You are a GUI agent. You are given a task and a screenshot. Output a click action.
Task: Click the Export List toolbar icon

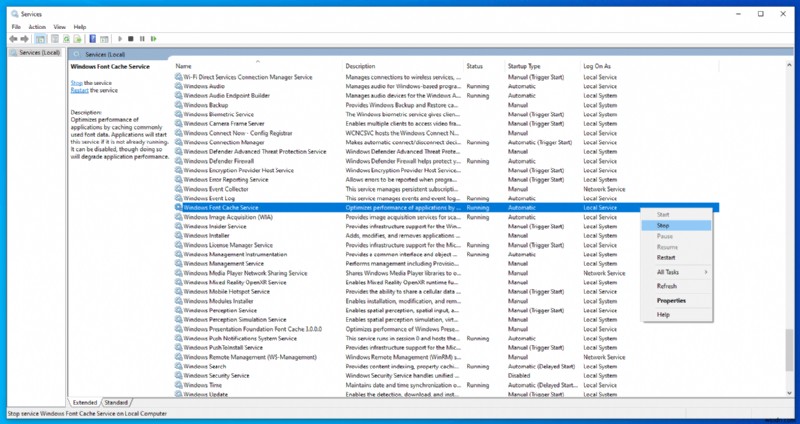tap(78, 39)
